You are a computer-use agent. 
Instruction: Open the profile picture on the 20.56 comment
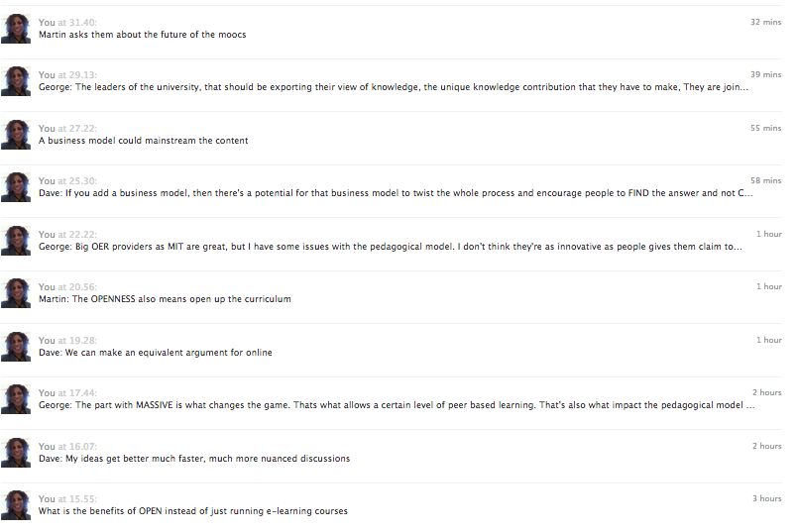point(16,293)
